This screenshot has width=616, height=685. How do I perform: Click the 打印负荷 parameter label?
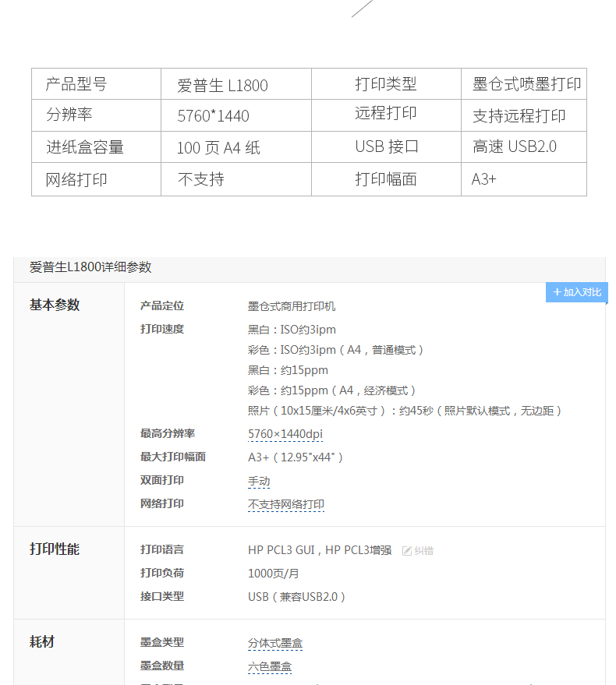pyautogui.click(x=161, y=573)
